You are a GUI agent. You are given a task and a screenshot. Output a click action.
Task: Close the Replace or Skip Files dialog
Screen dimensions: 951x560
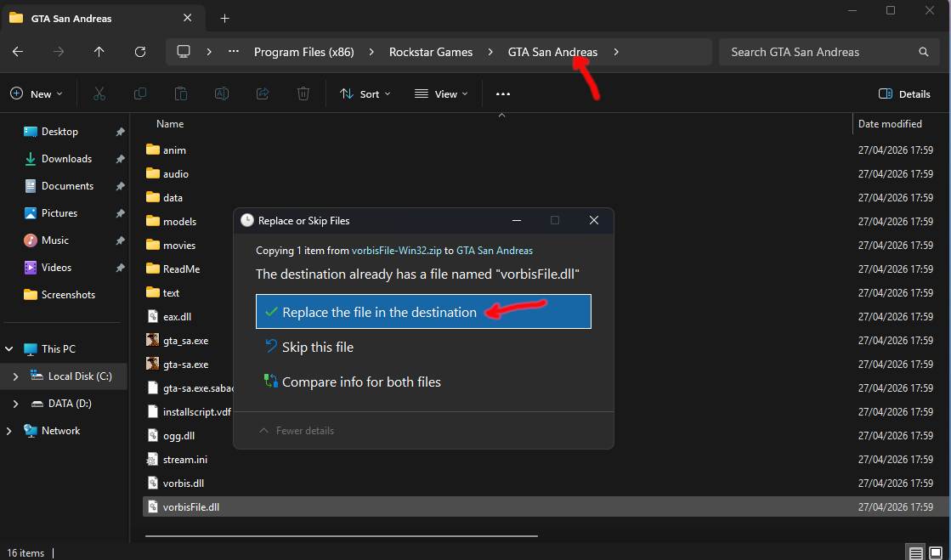coord(594,220)
